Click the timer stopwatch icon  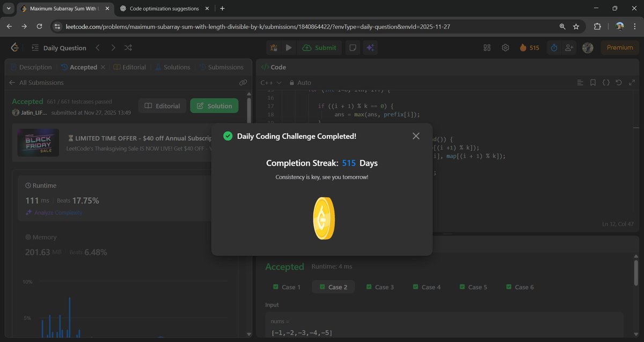click(553, 48)
